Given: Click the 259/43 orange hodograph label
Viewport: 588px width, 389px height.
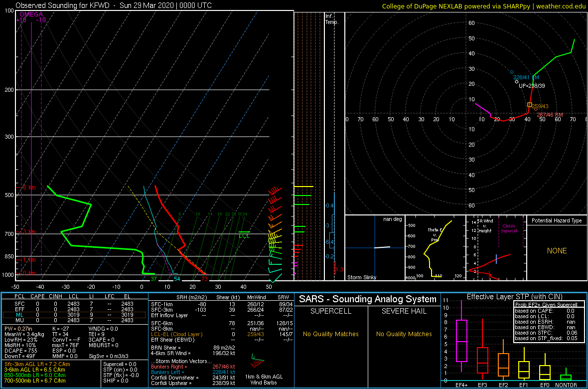Looking at the screenshot, I should [x=540, y=107].
